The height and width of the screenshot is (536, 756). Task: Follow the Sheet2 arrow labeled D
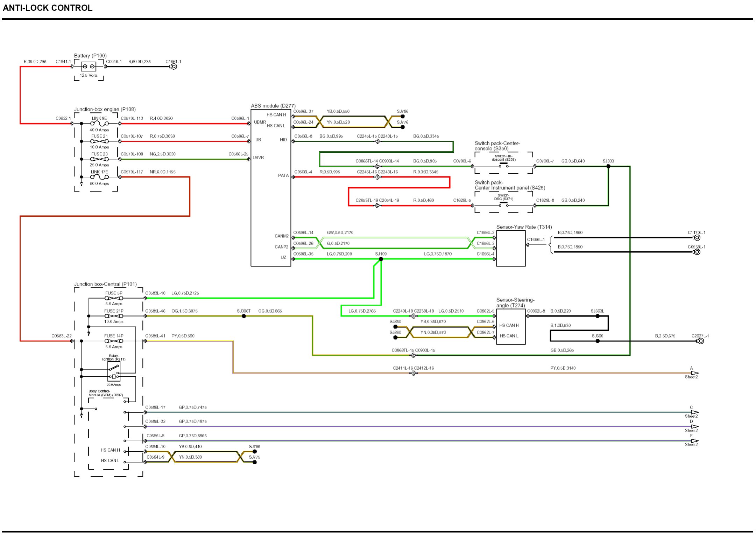(x=694, y=427)
